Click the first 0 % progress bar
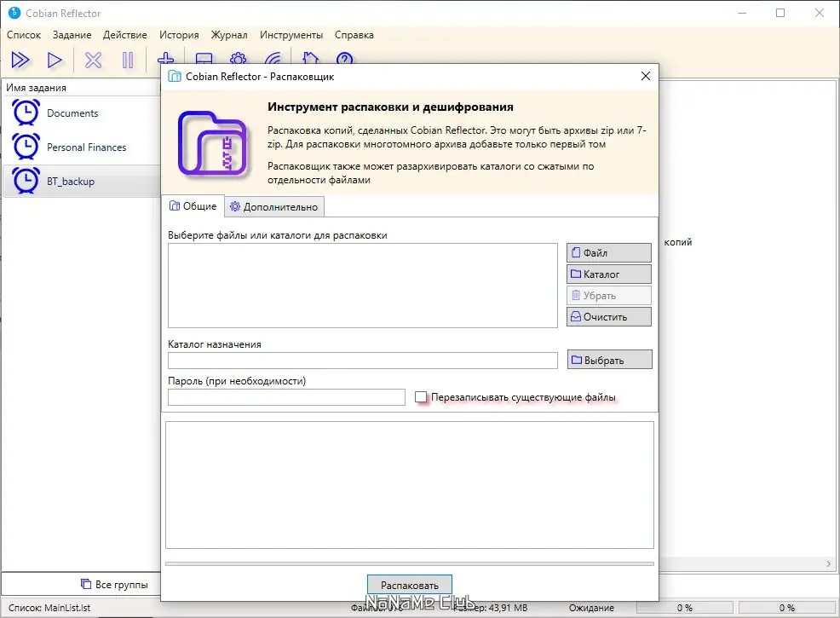 (x=685, y=607)
